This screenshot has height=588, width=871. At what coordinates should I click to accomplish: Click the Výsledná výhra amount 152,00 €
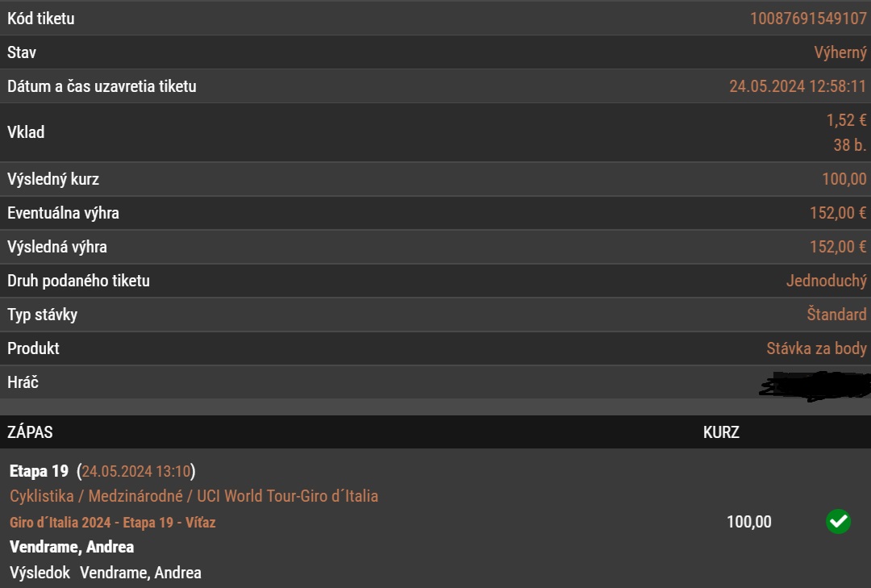point(838,247)
